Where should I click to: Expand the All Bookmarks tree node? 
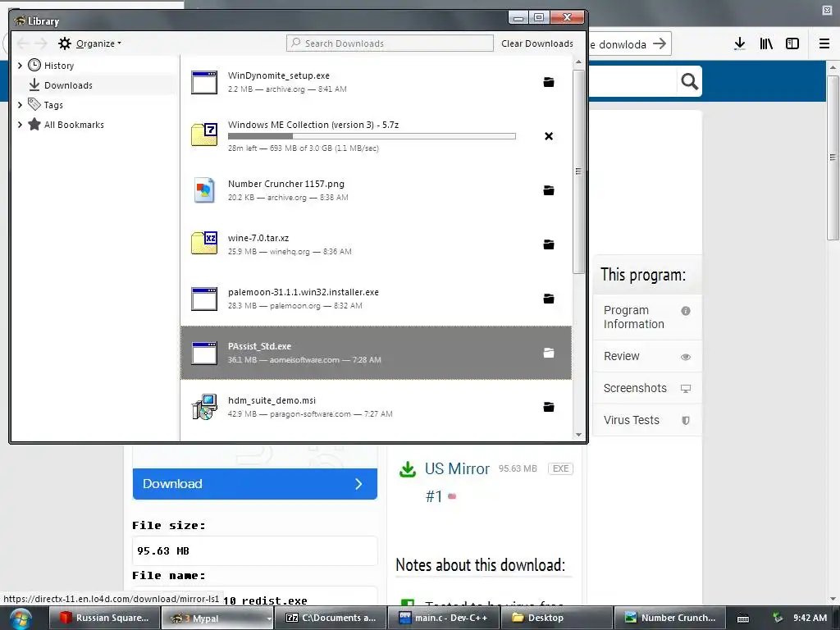(20, 125)
